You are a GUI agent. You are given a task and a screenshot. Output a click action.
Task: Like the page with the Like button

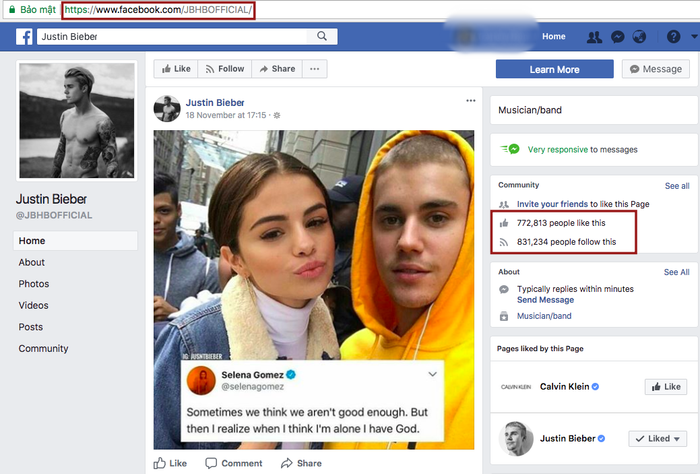pyautogui.click(x=176, y=69)
